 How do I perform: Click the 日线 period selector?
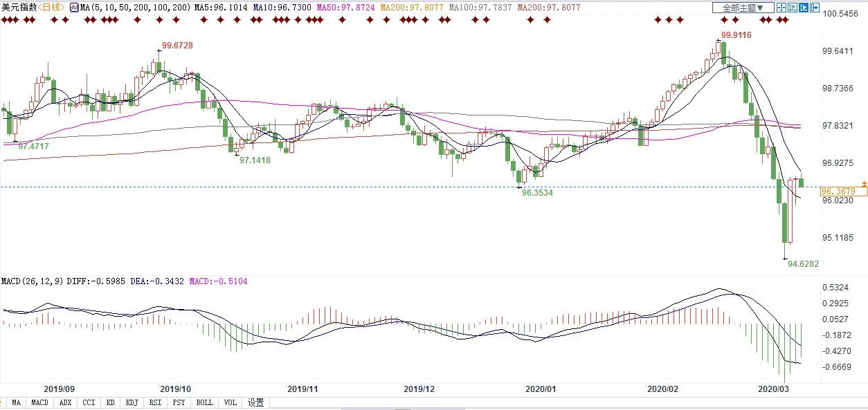(52, 8)
